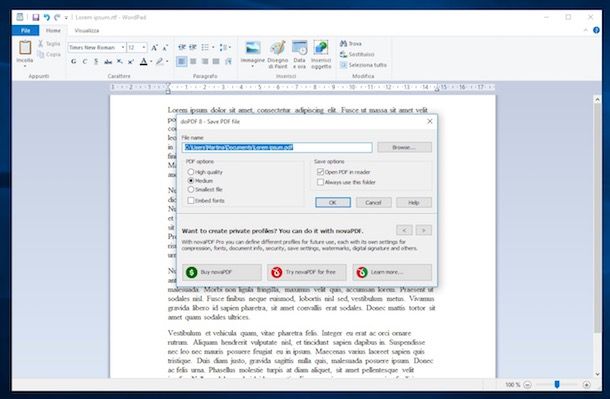Click the Disegno di Paint icon
Viewport: 610px width, 399px height.
click(277, 48)
